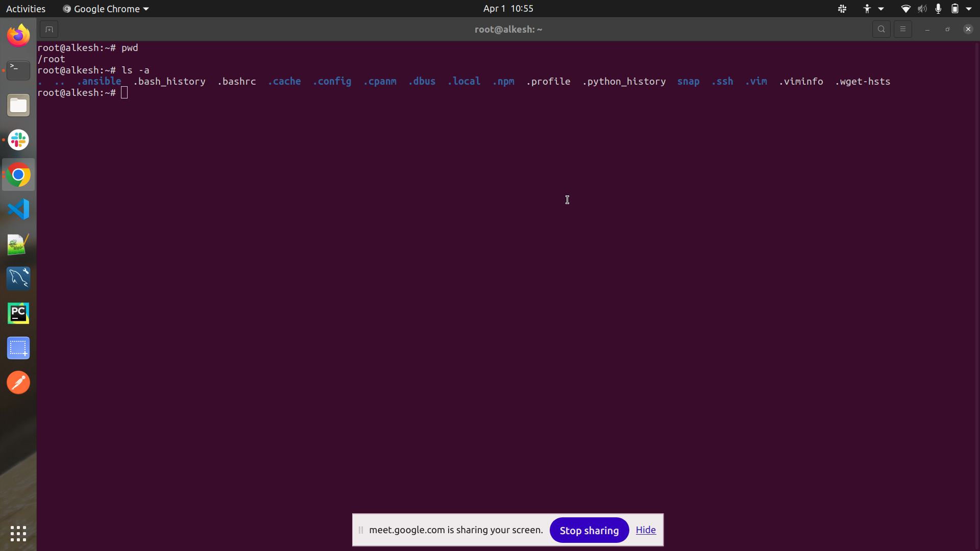The width and height of the screenshot is (980, 551).
Task: Click the .cpanm directory name
Action: click(x=380, y=81)
